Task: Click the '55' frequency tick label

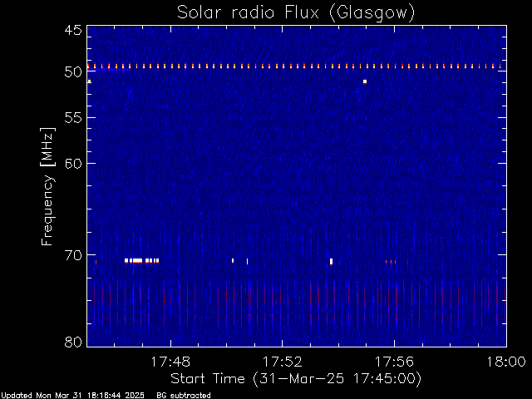Action: pyautogui.click(x=73, y=118)
